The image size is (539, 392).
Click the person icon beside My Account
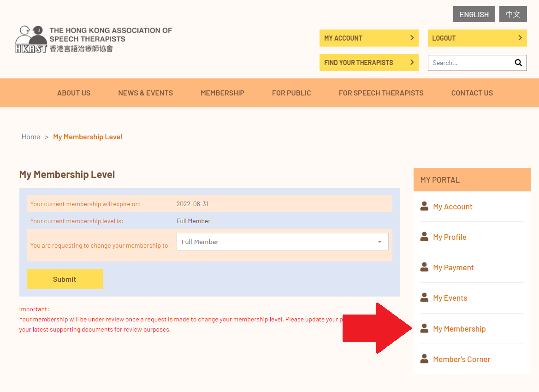coord(424,206)
